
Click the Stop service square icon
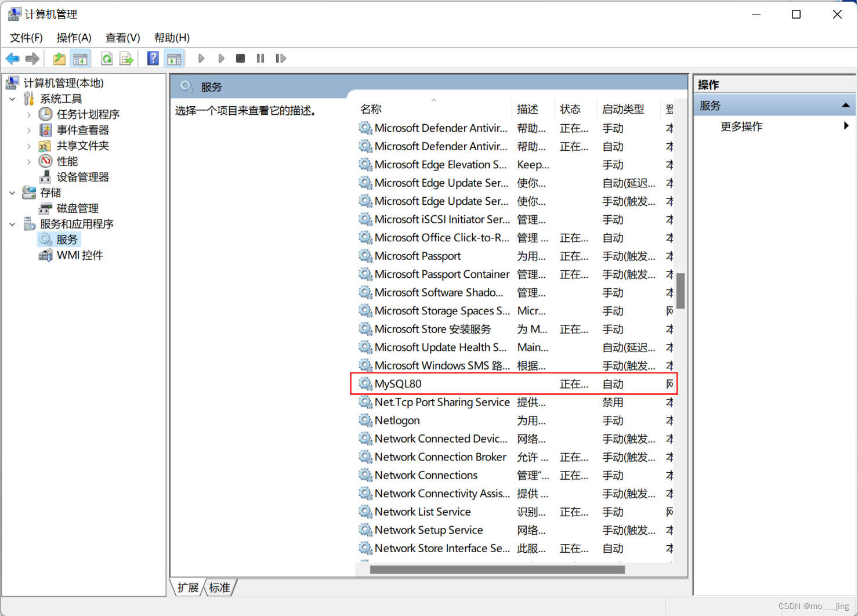pyautogui.click(x=240, y=59)
